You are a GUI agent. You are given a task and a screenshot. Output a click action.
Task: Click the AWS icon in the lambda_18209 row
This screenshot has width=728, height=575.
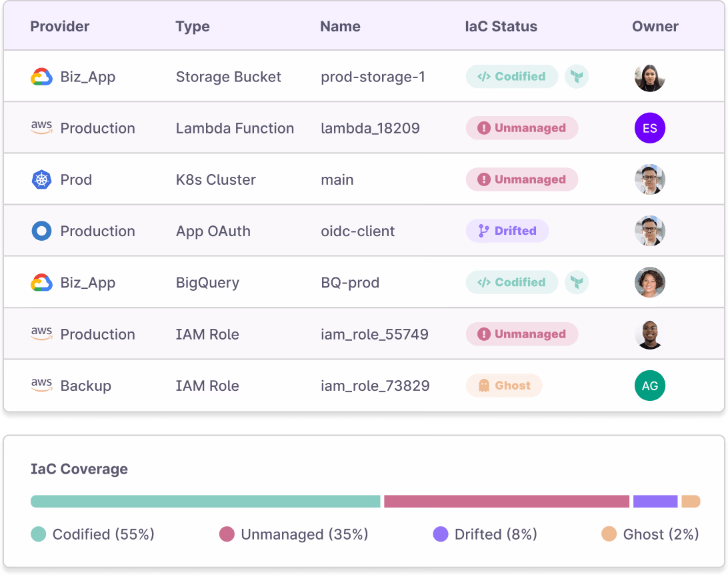pos(41,127)
